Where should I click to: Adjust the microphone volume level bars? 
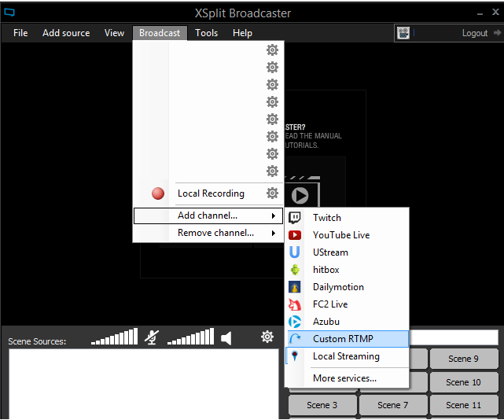(114, 337)
